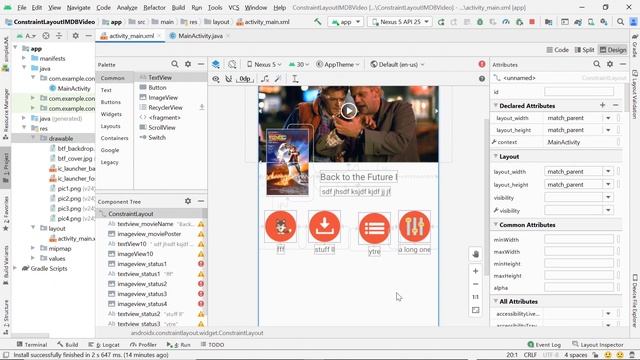640x360 pixels.
Task: Open Search Everywhere magnifier in main toolbar
Action: coord(620,22)
